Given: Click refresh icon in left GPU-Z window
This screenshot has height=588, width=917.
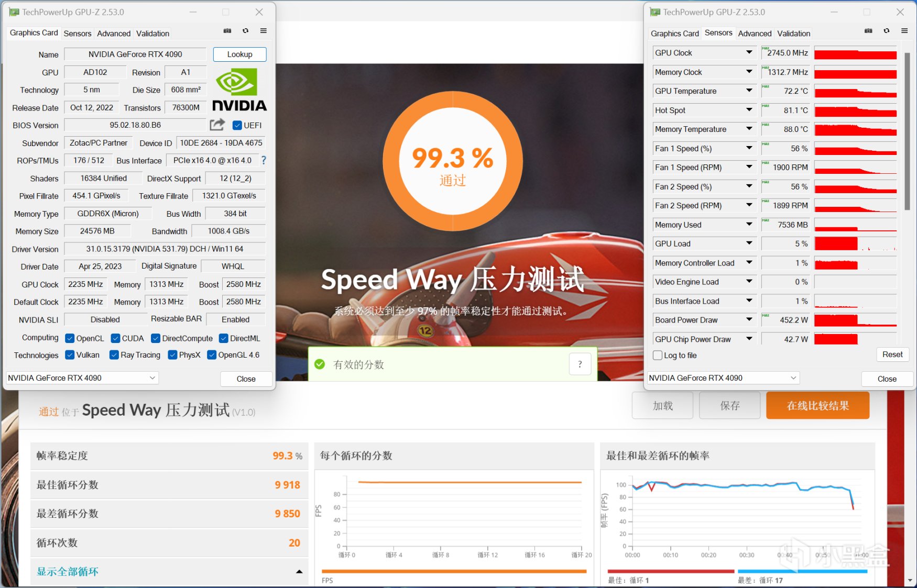Looking at the screenshot, I should [245, 31].
